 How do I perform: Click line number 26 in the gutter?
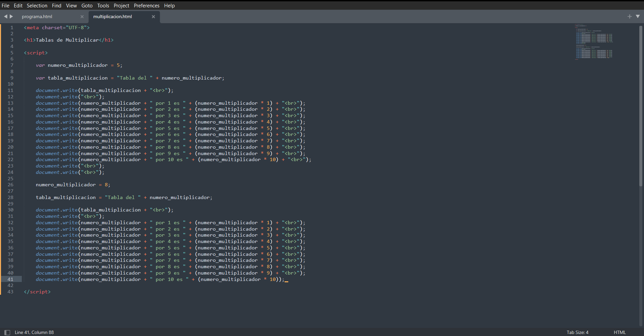click(10, 185)
